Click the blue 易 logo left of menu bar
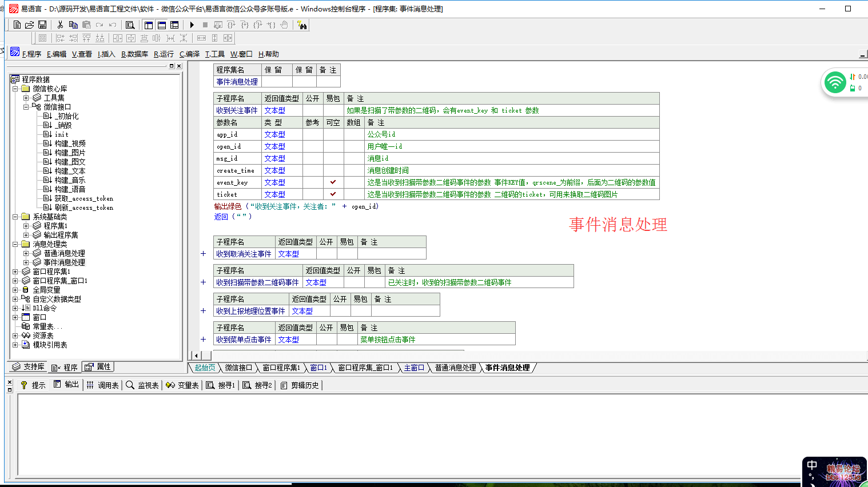 tap(15, 51)
